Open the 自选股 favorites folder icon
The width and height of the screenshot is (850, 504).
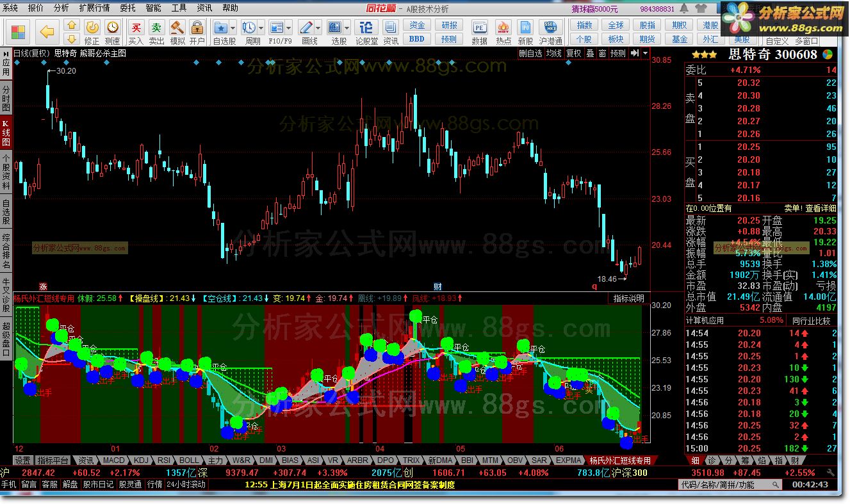[221, 28]
